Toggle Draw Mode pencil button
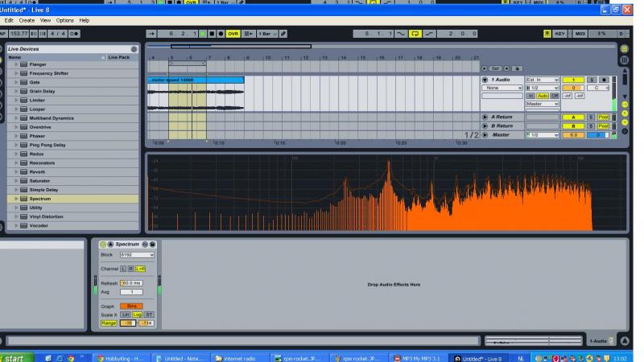 tap(283, 34)
